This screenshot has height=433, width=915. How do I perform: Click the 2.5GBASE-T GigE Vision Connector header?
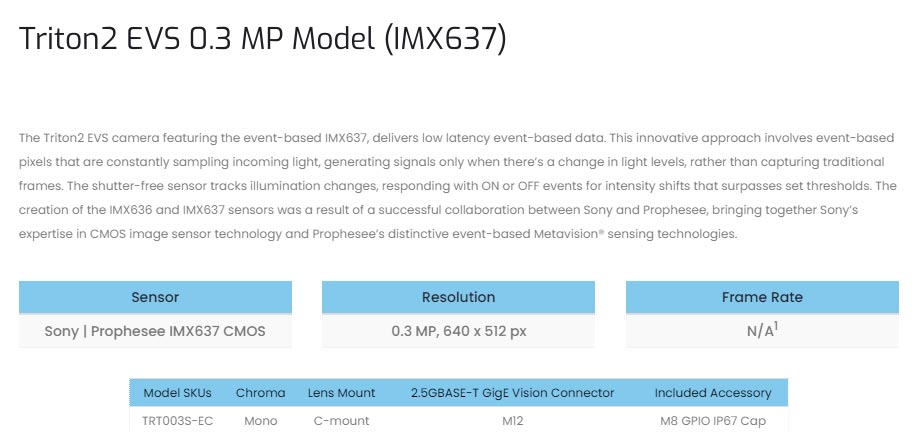pyautogui.click(x=512, y=393)
